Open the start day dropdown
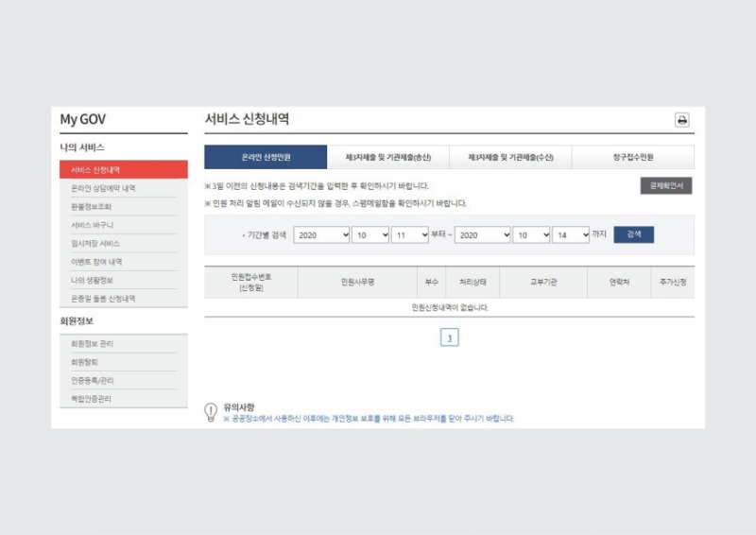 coord(410,234)
